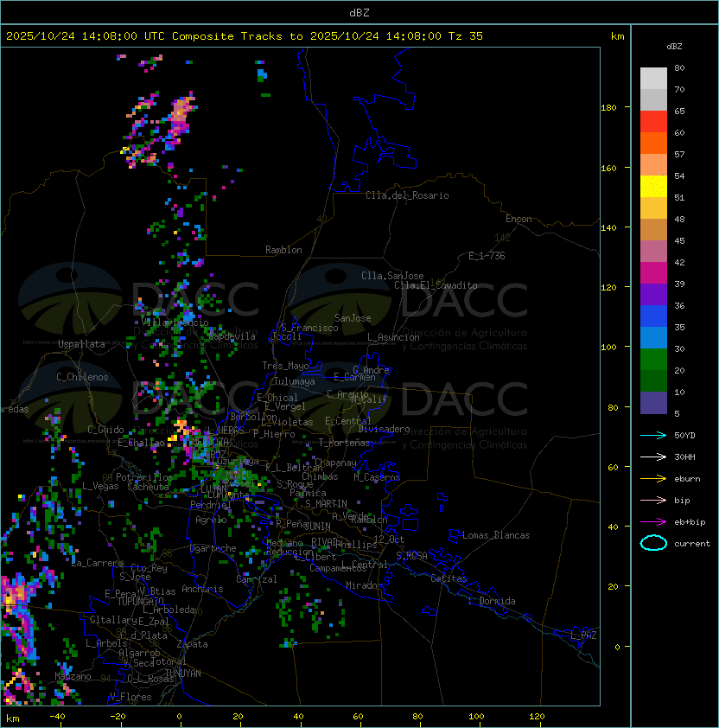Click the -20 km axis tick label

tap(118, 717)
